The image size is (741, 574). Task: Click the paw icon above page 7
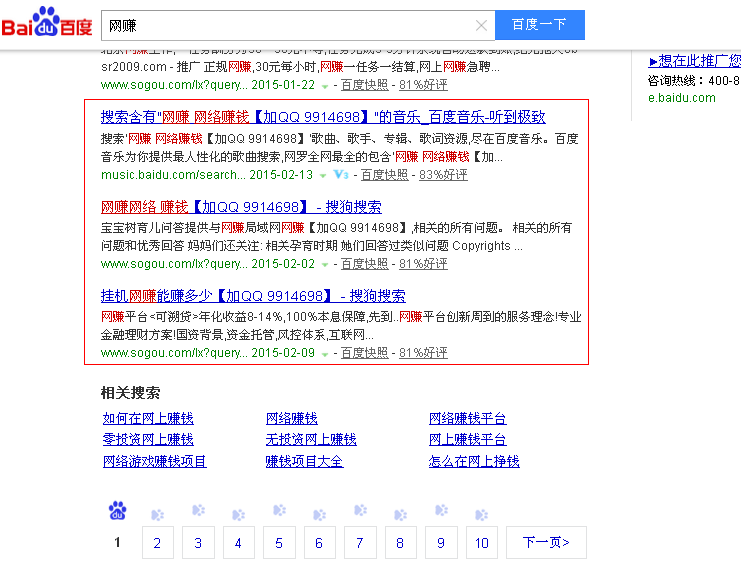359,514
